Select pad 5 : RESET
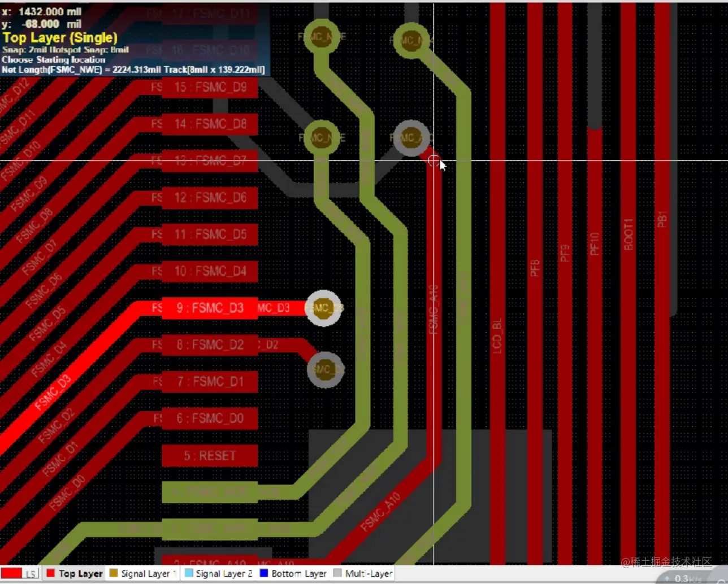This screenshot has width=728, height=584. (210, 456)
